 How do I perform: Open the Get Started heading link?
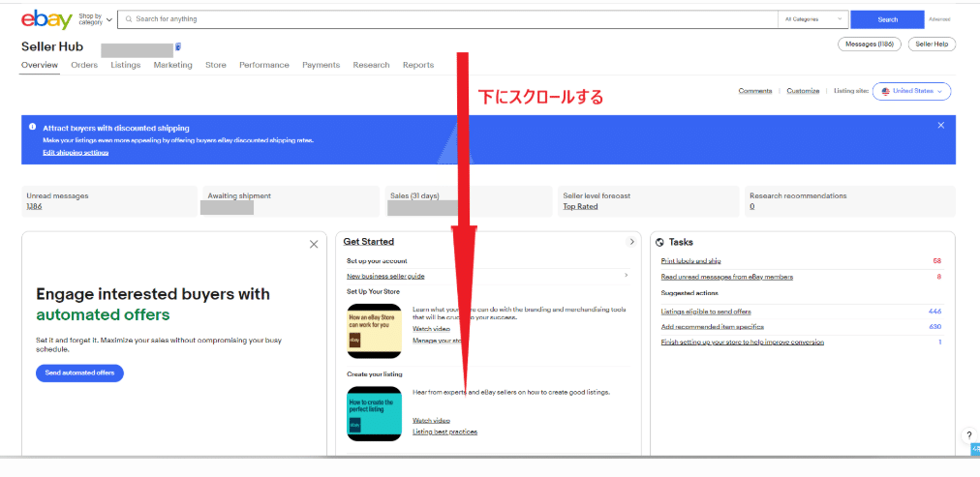[369, 242]
